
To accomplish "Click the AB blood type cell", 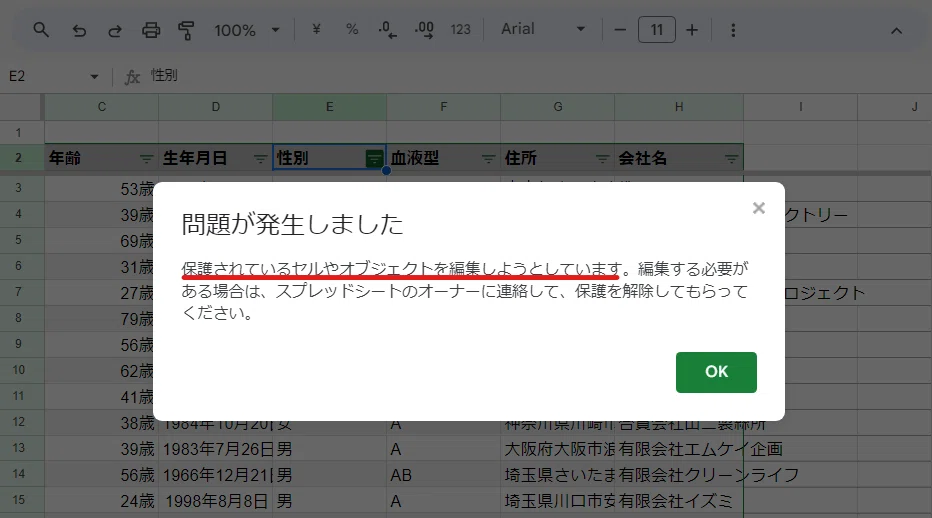I will pos(443,475).
